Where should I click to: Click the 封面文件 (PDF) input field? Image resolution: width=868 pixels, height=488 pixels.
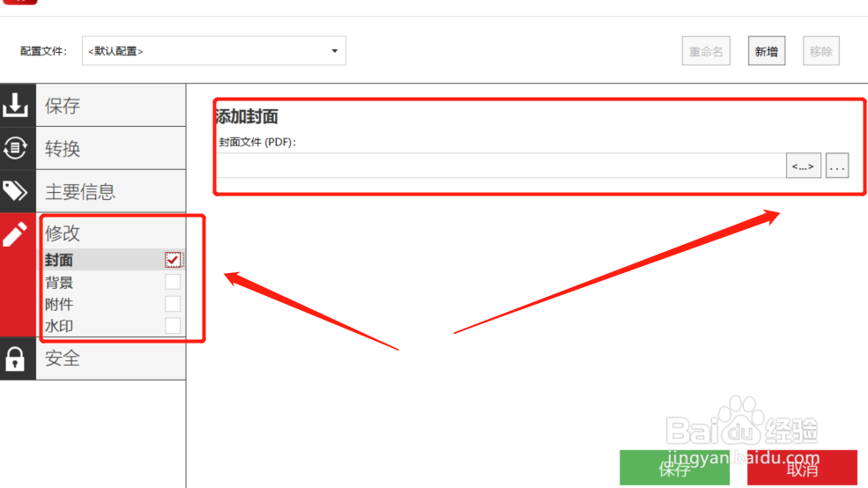coord(501,166)
